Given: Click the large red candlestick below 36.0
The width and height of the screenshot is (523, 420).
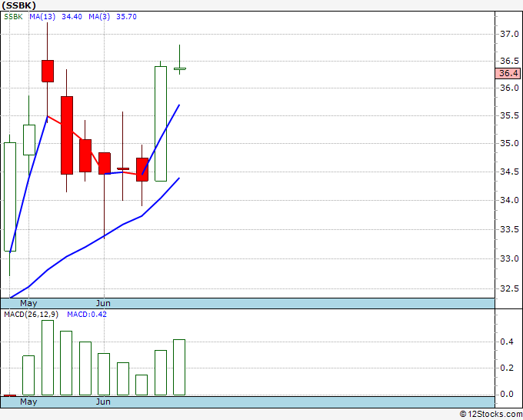Looking at the screenshot, I should coord(67,135).
